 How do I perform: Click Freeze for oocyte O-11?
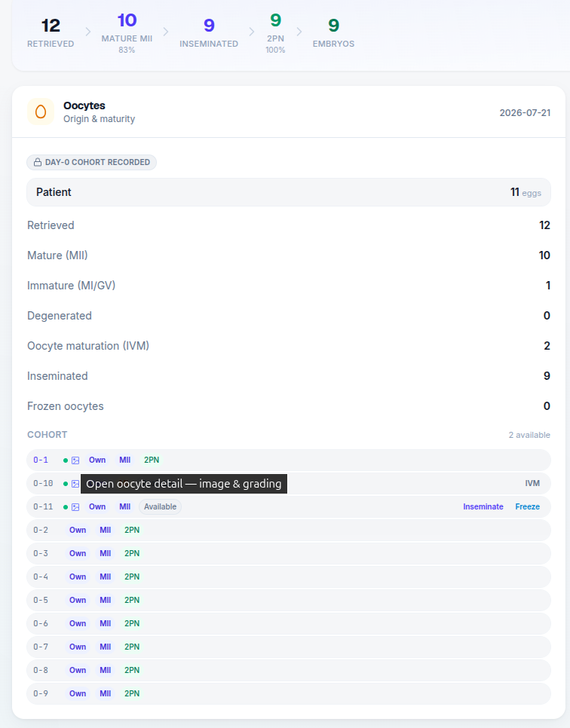click(527, 506)
